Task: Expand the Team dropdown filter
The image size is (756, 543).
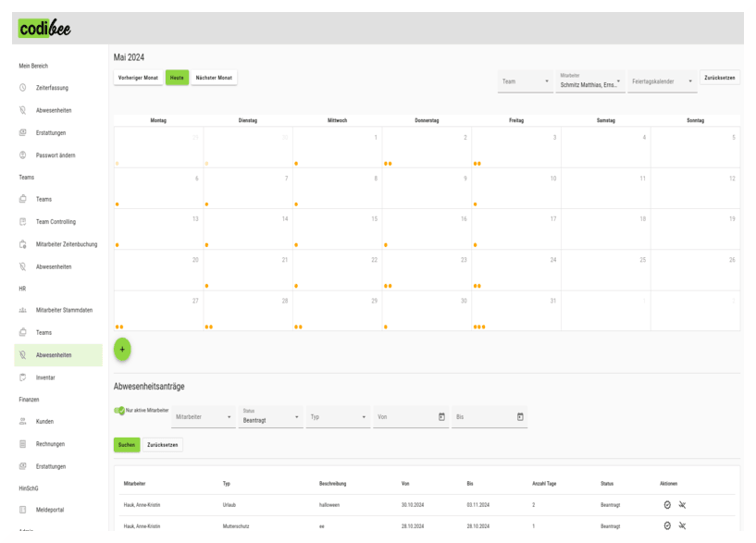Action: 525,81
